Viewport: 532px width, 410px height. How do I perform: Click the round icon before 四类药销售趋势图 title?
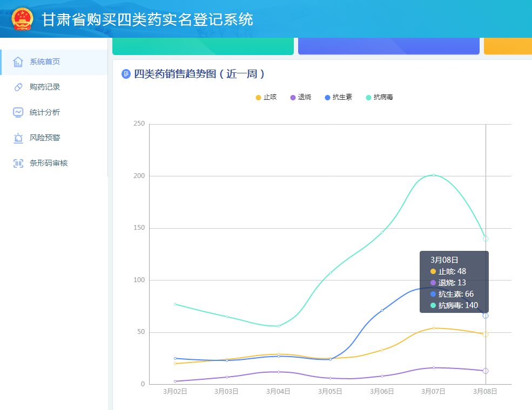(126, 74)
